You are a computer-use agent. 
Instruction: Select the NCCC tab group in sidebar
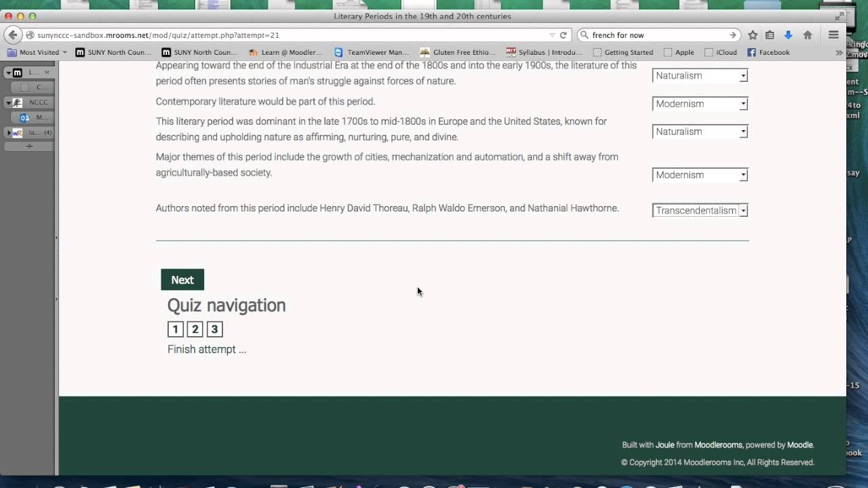[28, 102]
